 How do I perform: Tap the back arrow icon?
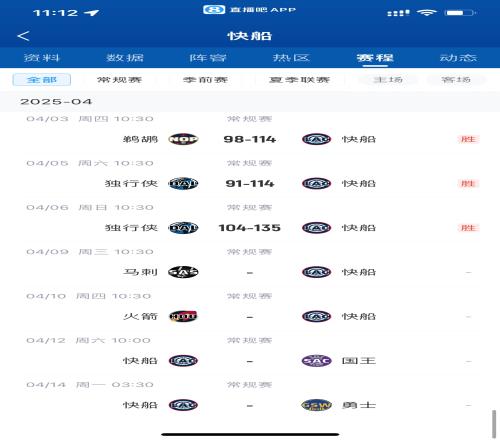point(23,36)
